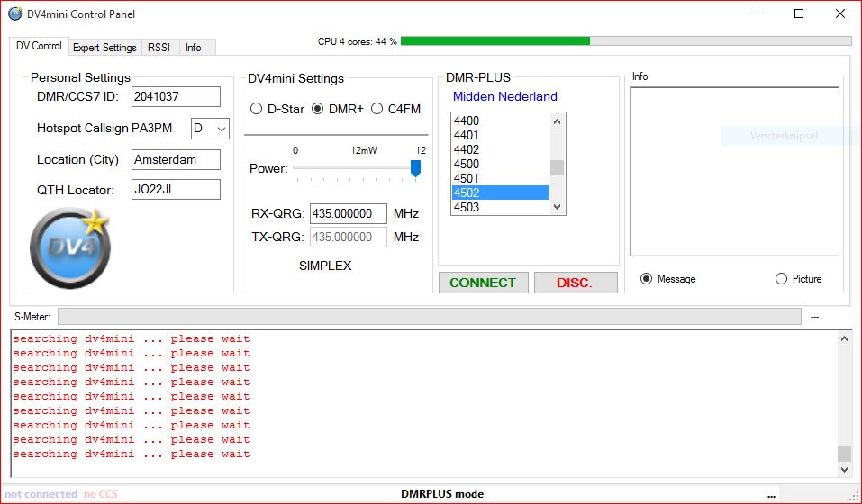
Task: Click the green CONNECT button
Action: [483, 283]
